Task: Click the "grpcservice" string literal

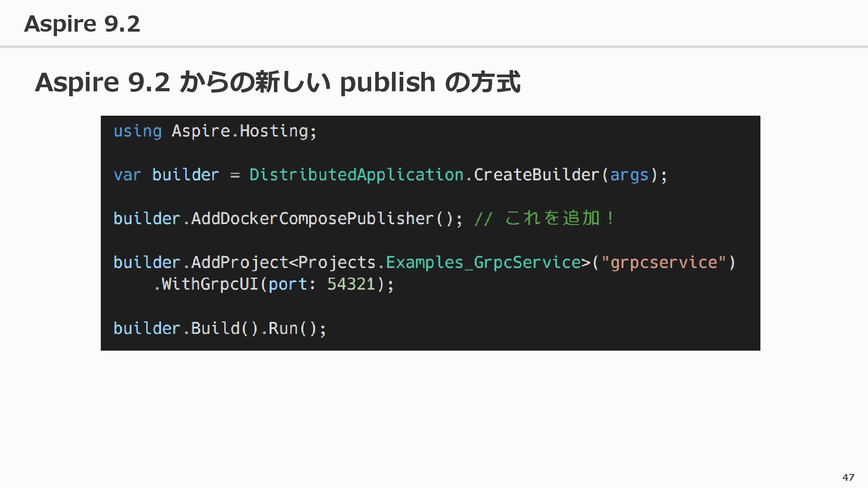Action: (x=663, y=263)
